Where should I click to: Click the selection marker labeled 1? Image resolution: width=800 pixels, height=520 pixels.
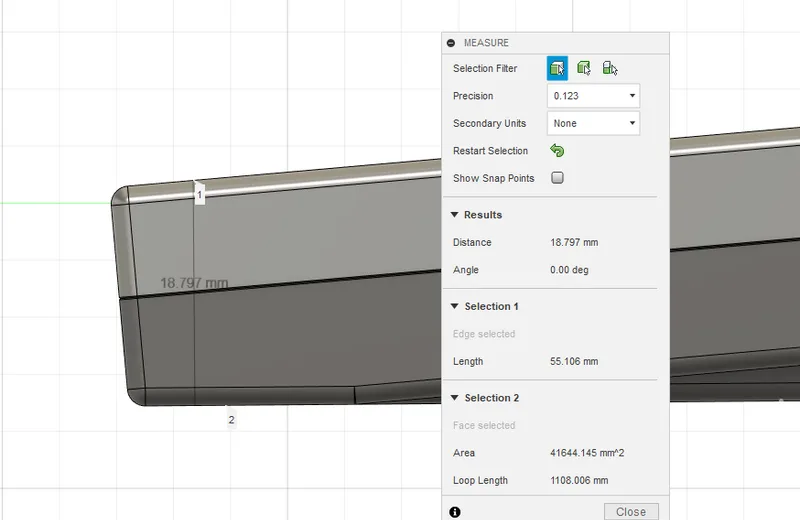[x=199, y=193]
